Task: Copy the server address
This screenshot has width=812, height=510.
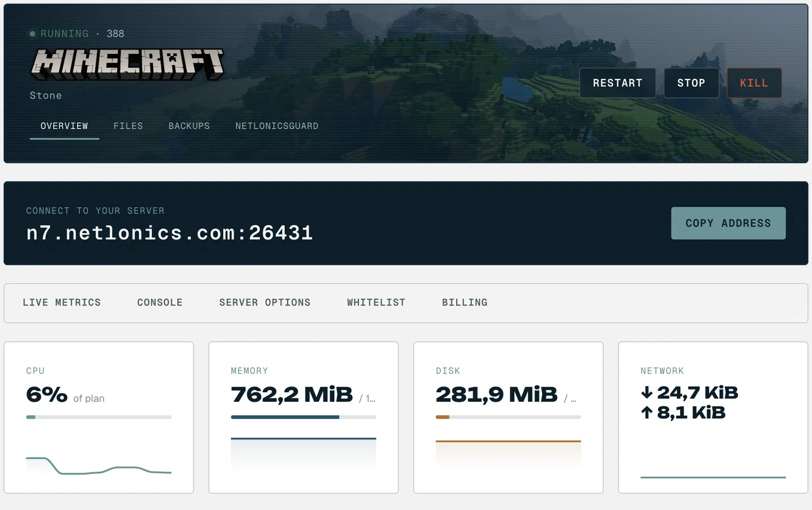Action: tap(728, 223)
